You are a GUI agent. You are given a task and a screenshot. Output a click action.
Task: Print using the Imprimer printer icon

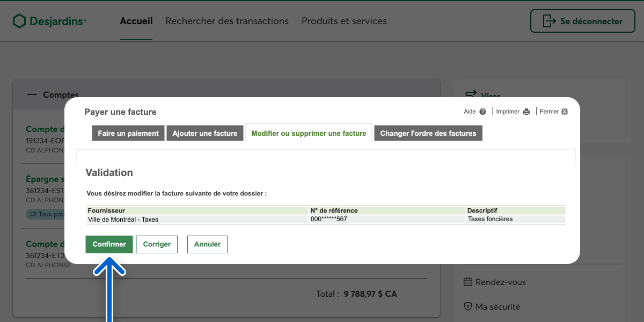[x=526, y=112]
